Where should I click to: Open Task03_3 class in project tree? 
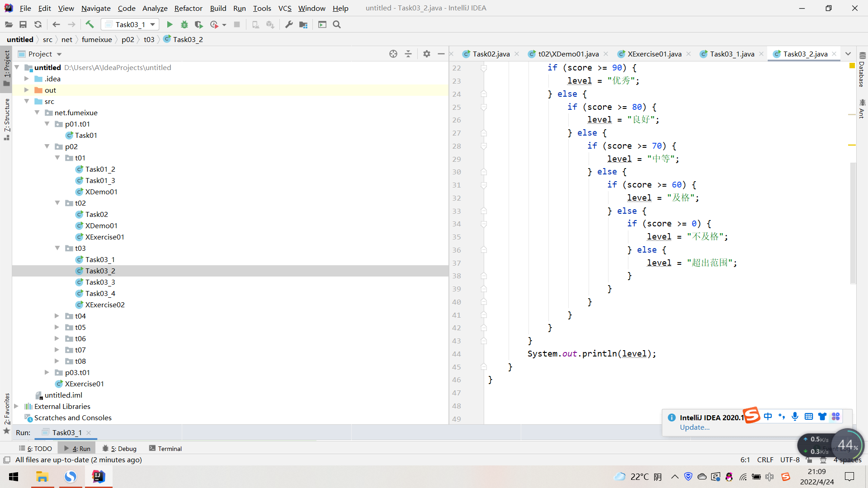[x=100, y=282]
